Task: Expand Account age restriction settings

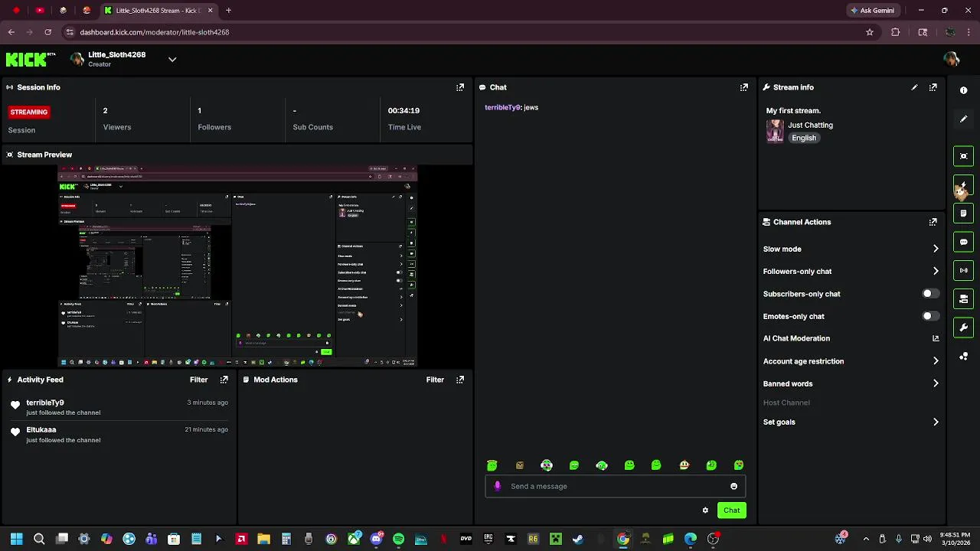Action: pos(936,361)
